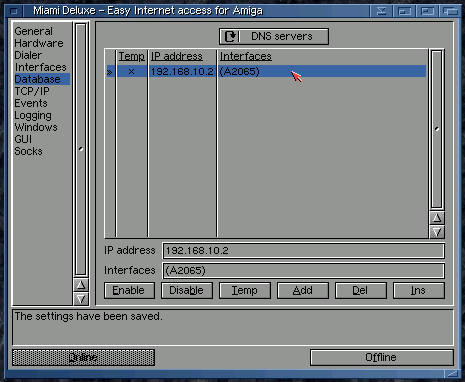Click the DNS list vertical scrollbar

437,129
